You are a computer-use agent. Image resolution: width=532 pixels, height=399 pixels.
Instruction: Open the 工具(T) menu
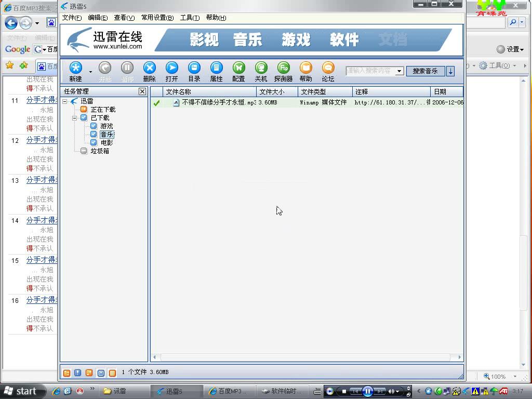190,18
